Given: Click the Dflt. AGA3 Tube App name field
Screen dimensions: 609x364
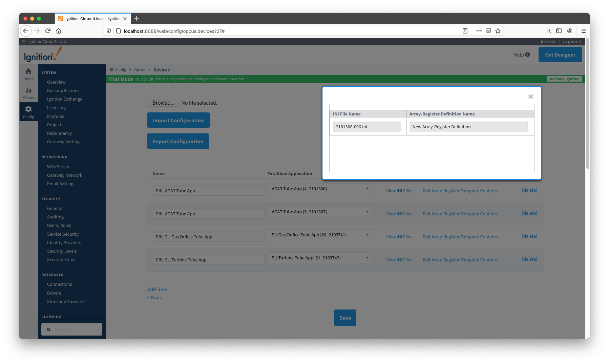Looking at the screenshot, I should (209, 191).
